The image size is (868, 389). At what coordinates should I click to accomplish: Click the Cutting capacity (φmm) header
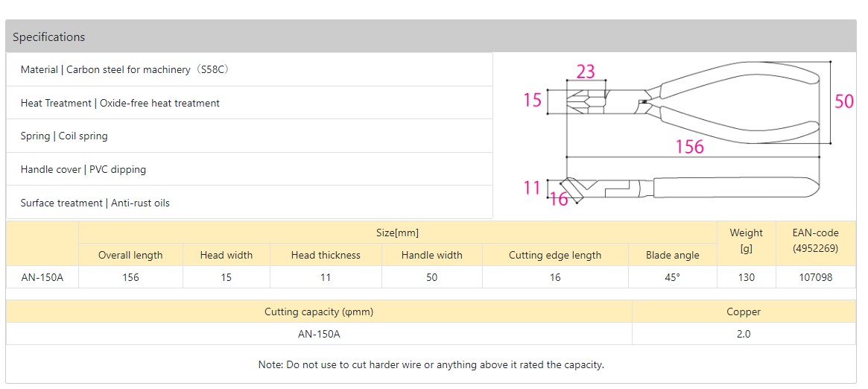[x=319, y=311]
